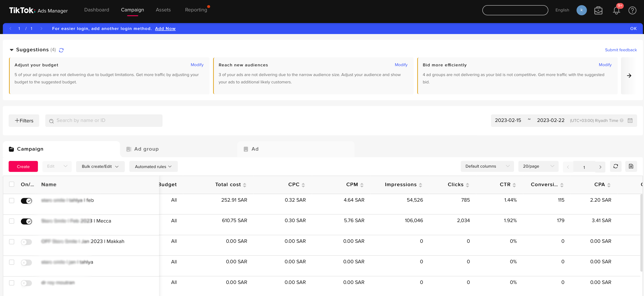The width and height of the screenshot is (644, 296).
Task: Open Bulk create/Edit dropdown
Action: click(x=100, y=167)
